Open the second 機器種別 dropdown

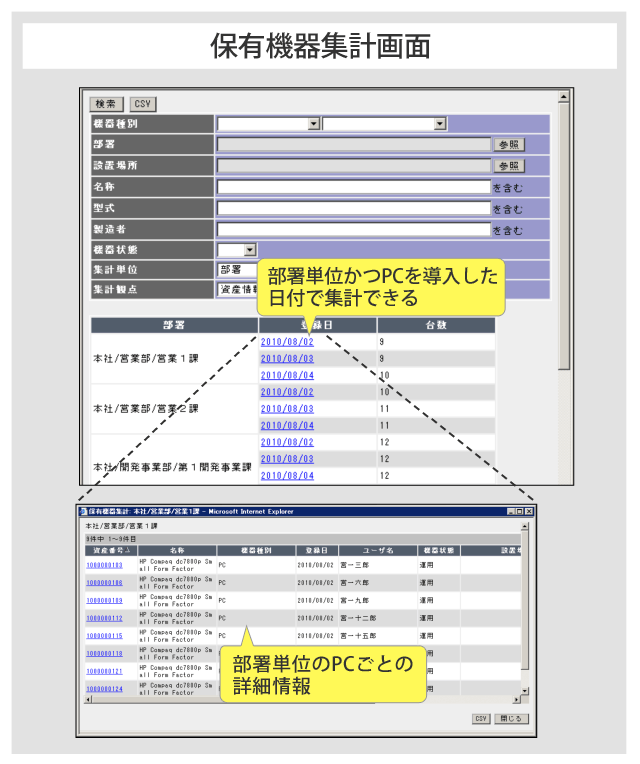[x=440, y=124]
